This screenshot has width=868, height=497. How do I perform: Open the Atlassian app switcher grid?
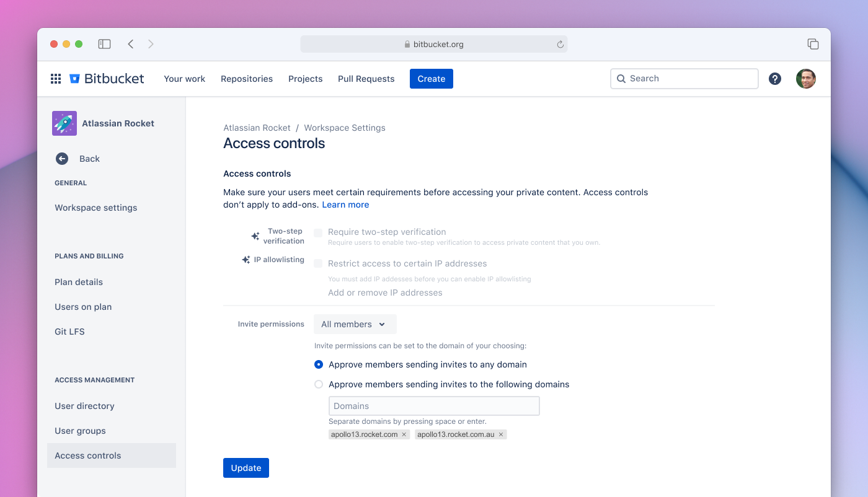click(x=55, y=79)
